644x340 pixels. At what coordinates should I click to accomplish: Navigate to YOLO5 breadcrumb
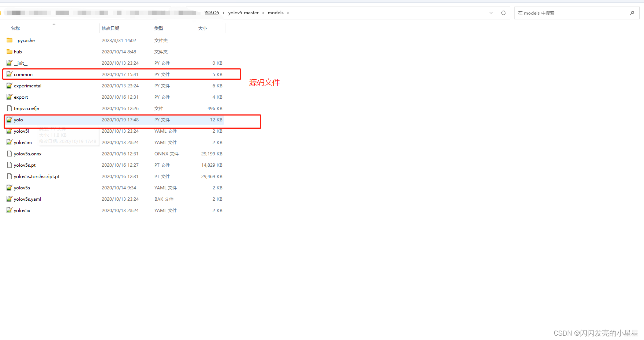[212, 13]
